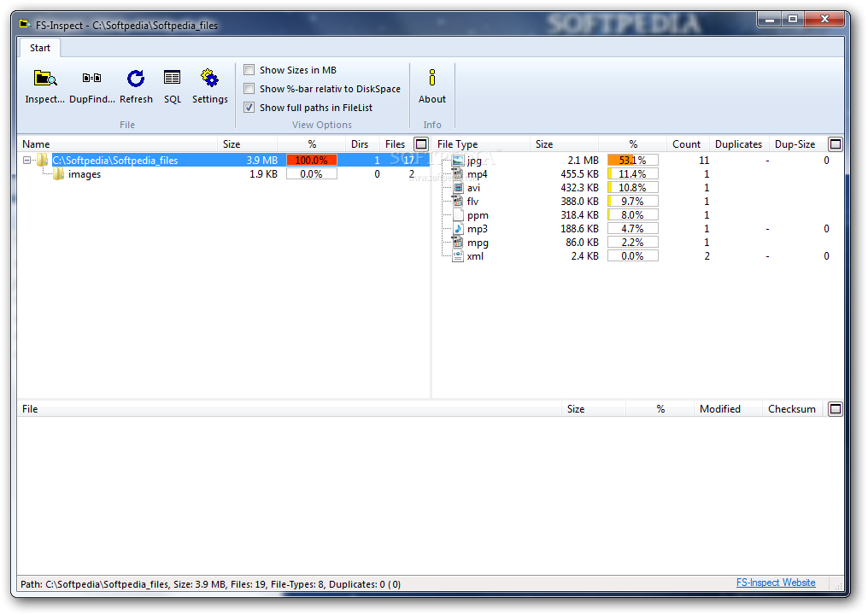The image size is (868, 615).
Task: Select the images folder row
Action: [224, 174]
